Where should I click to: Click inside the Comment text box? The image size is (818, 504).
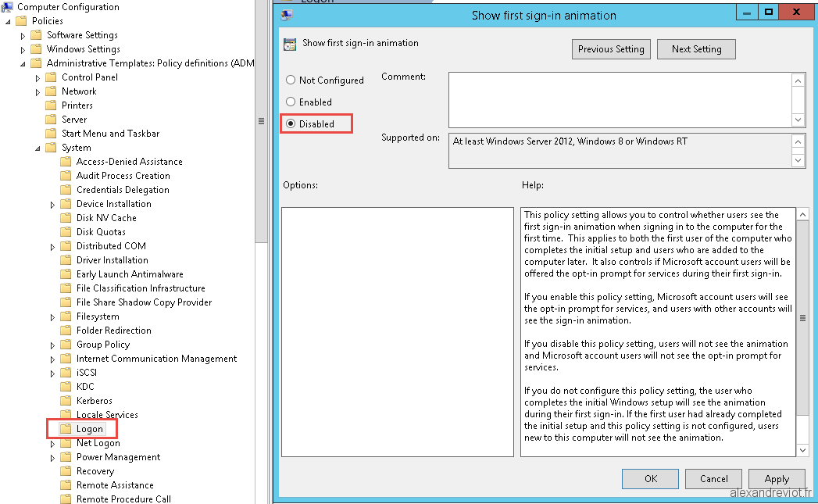click(617, 98)
